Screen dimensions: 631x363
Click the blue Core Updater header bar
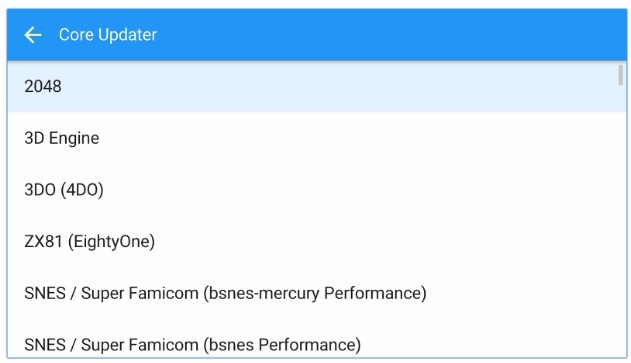coord(317,35)
